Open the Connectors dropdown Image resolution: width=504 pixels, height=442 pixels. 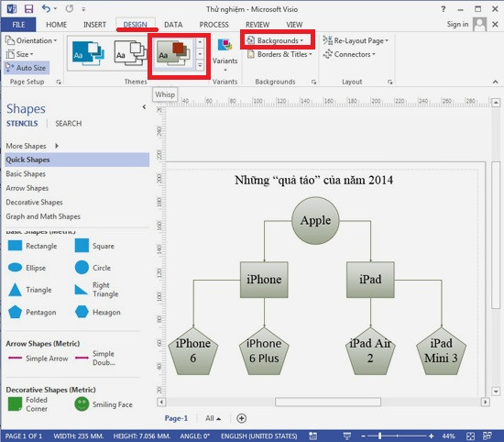click(349, 54)
